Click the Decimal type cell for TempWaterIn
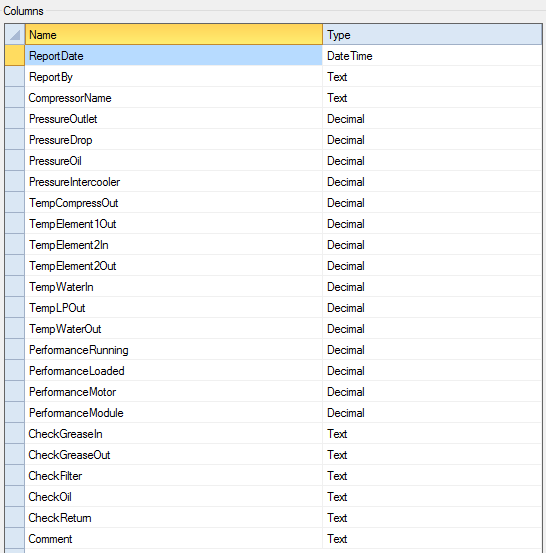This screenshot has width=546, height=553. point(432,286)
